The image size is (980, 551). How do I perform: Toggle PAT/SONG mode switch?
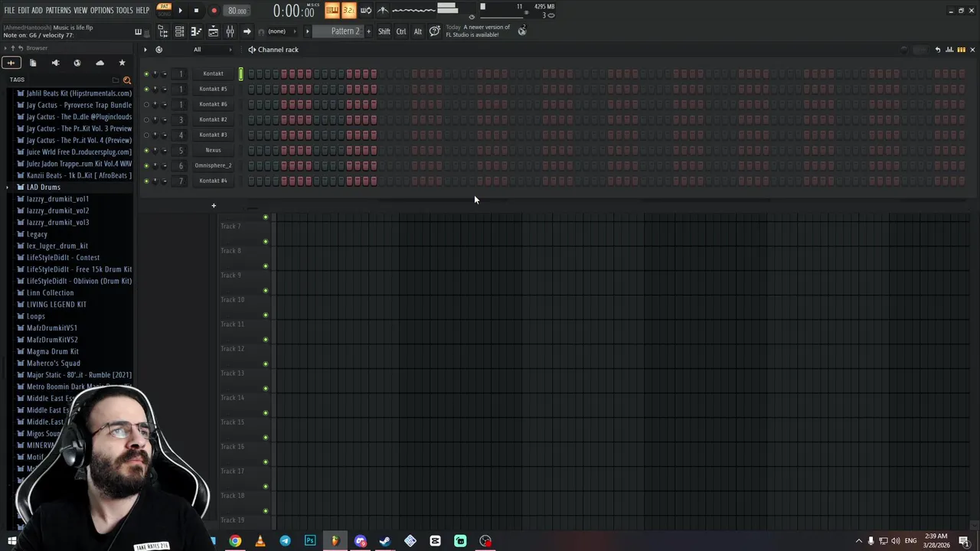point(164,10)
